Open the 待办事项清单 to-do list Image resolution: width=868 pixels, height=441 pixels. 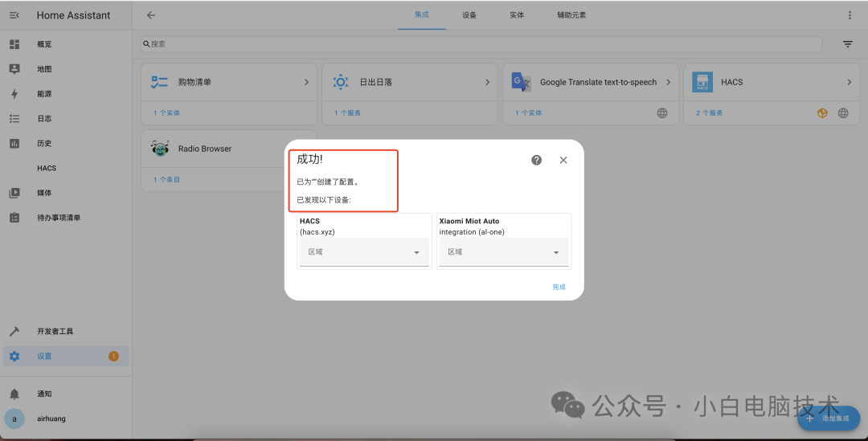66,218
